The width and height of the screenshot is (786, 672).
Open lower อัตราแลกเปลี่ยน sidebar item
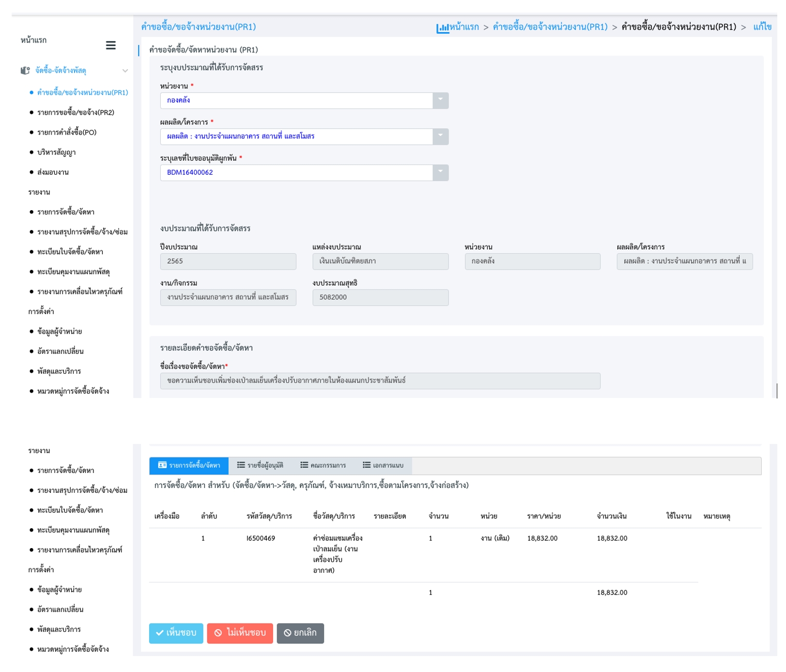click(x=60, y=610)
